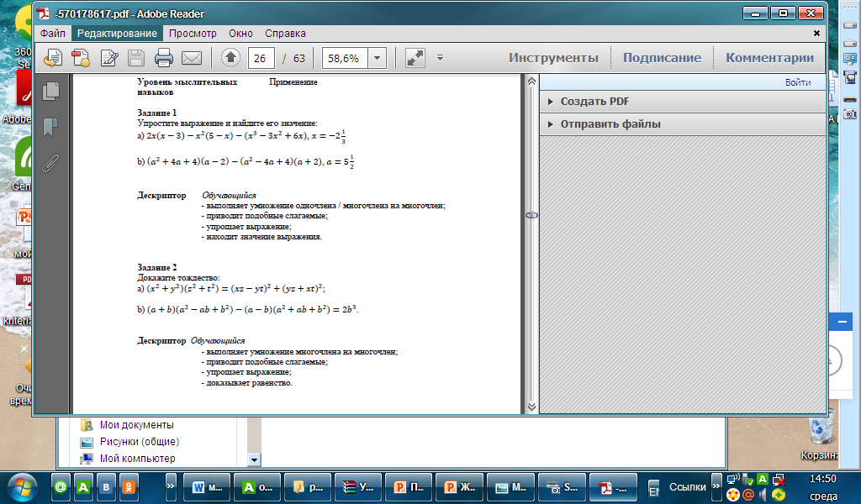Switch to the folder taskbar button
Viewport: 861px width, 504px height.
pos(308,487)
